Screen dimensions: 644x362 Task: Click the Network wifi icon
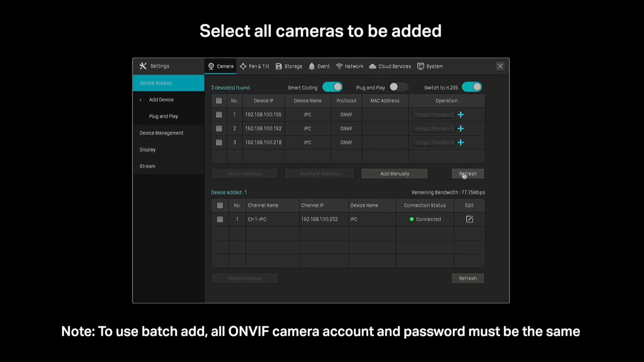click(339, 66)
